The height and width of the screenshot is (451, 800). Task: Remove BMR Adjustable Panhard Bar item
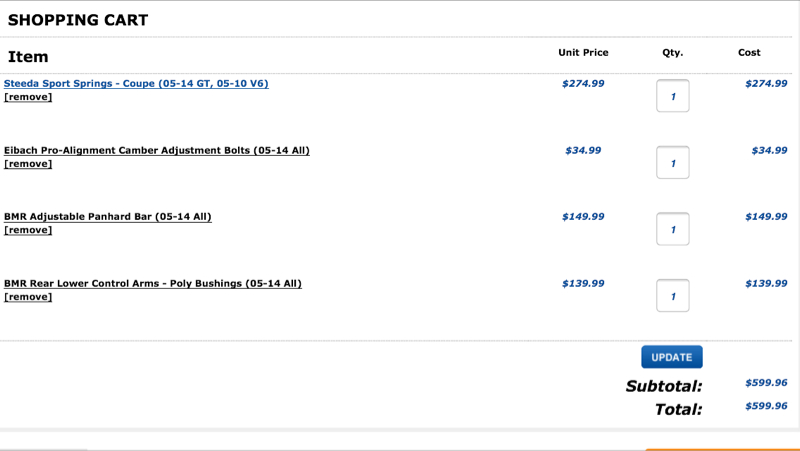click(x=28, y=230)
